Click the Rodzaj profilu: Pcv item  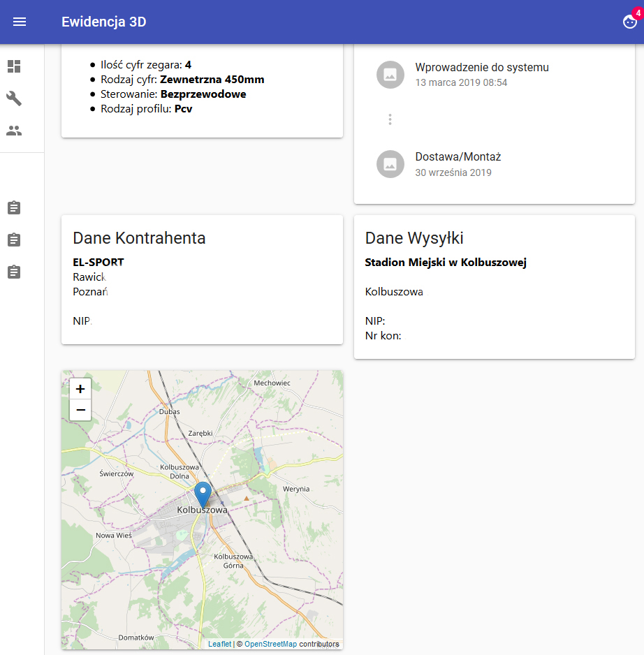coord(146,109)
